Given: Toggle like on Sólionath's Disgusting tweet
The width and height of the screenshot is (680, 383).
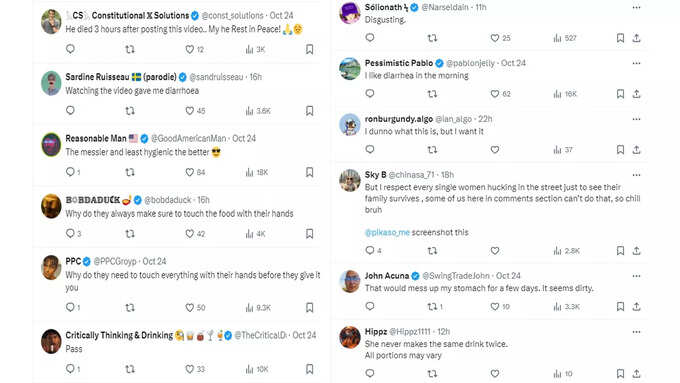Looking at the screenshot, I should [495, 38].
